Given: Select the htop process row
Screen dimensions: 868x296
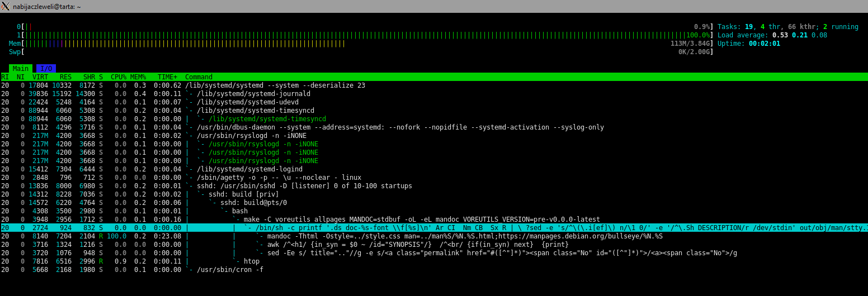Looking at the screenshot, I should (252, 261).
